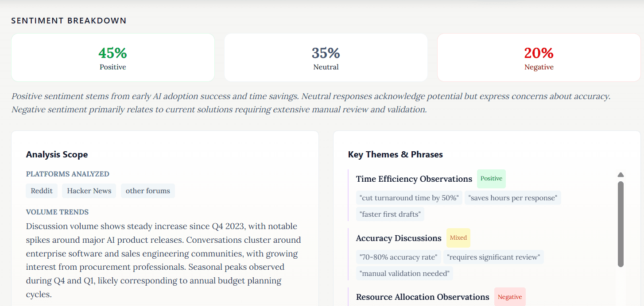The image size is (644, 306).
Task: Click the "manual validation needed" phrase chip
Action: pyautogui.click(x=404, y=274)
